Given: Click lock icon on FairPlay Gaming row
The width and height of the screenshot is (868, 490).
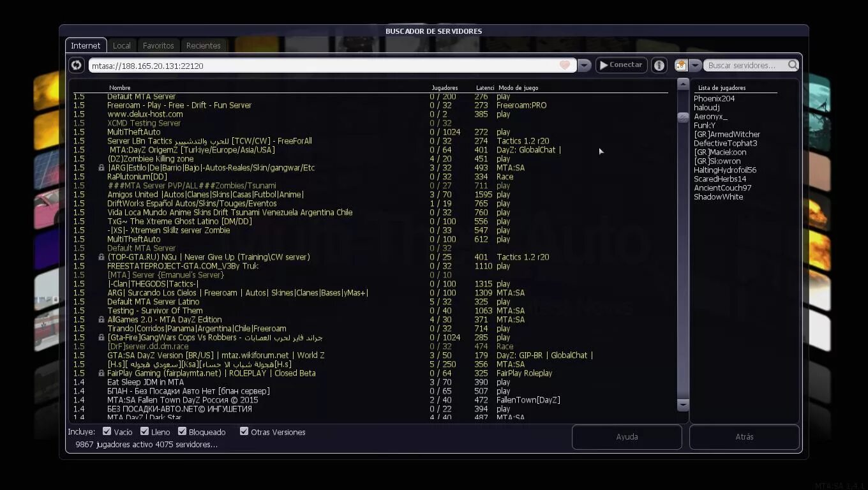Looking at the screenshot, I should click(x=101, y=373).
